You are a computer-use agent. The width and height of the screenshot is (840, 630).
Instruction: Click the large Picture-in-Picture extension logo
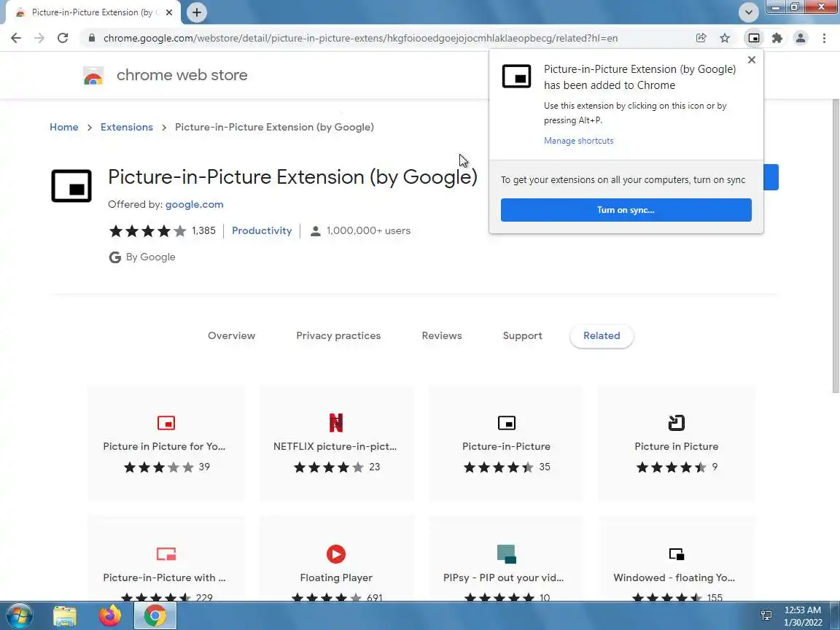[71, 186]
